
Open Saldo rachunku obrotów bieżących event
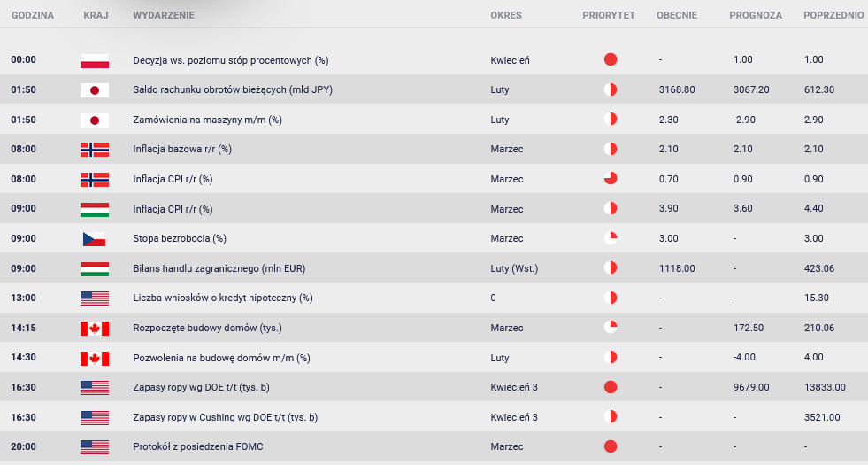233,89
